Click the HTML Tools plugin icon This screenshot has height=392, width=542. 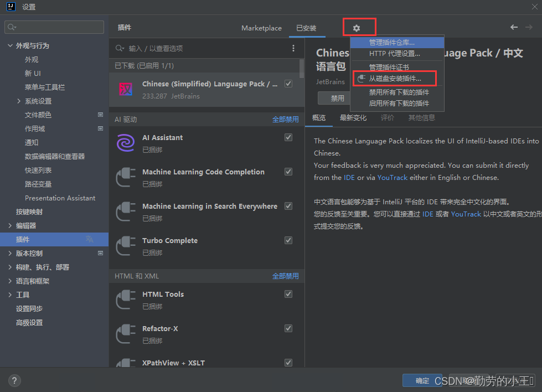click(126, 300)
